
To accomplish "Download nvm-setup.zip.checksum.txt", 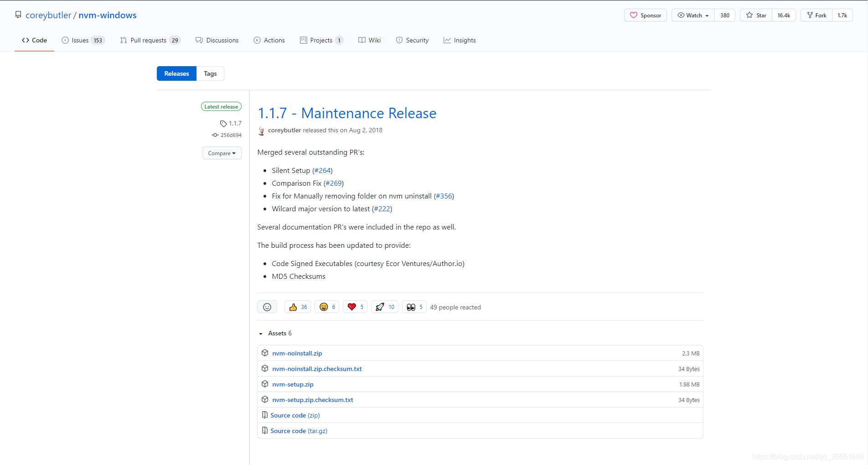I will pos(313,400).
